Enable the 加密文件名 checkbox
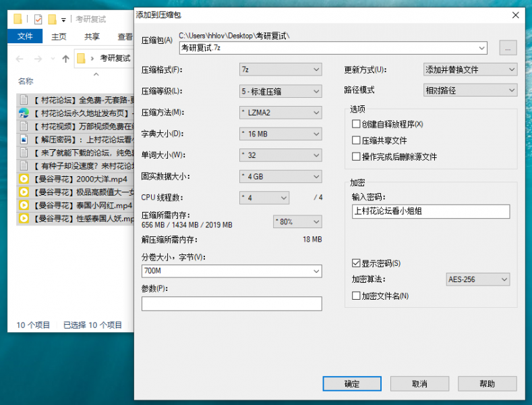 [x=357, y=296]
